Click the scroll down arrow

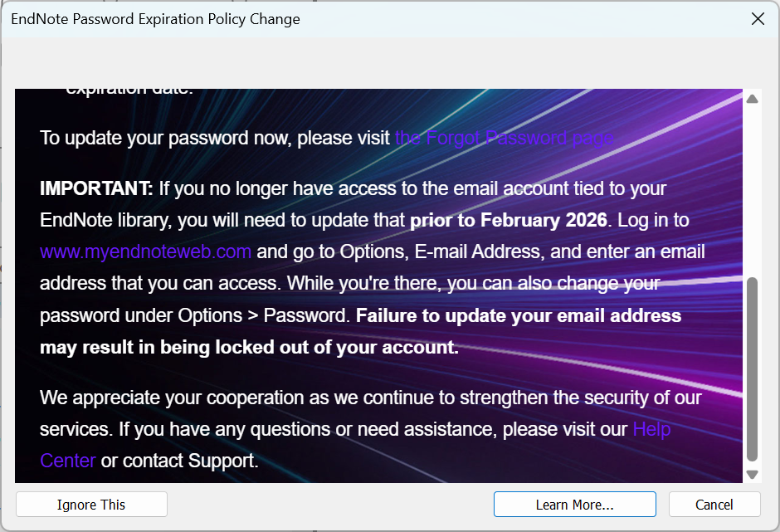pos(752,474)
